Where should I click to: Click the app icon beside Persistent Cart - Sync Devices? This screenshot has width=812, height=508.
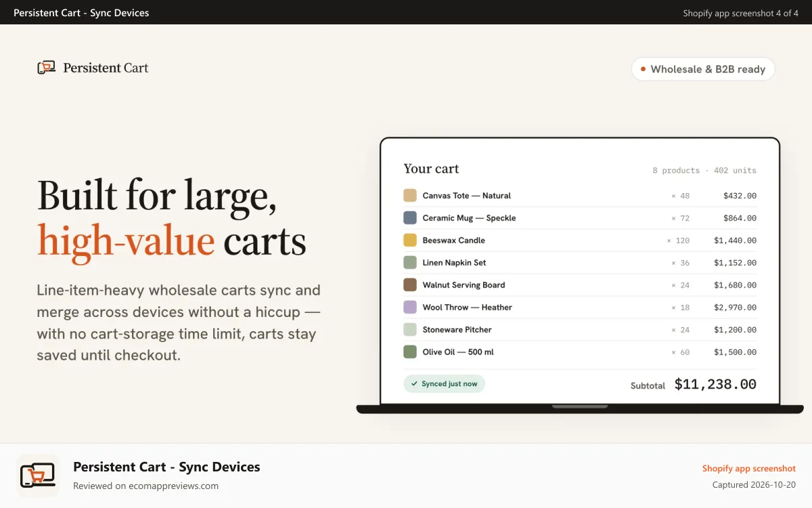(38, 475)
